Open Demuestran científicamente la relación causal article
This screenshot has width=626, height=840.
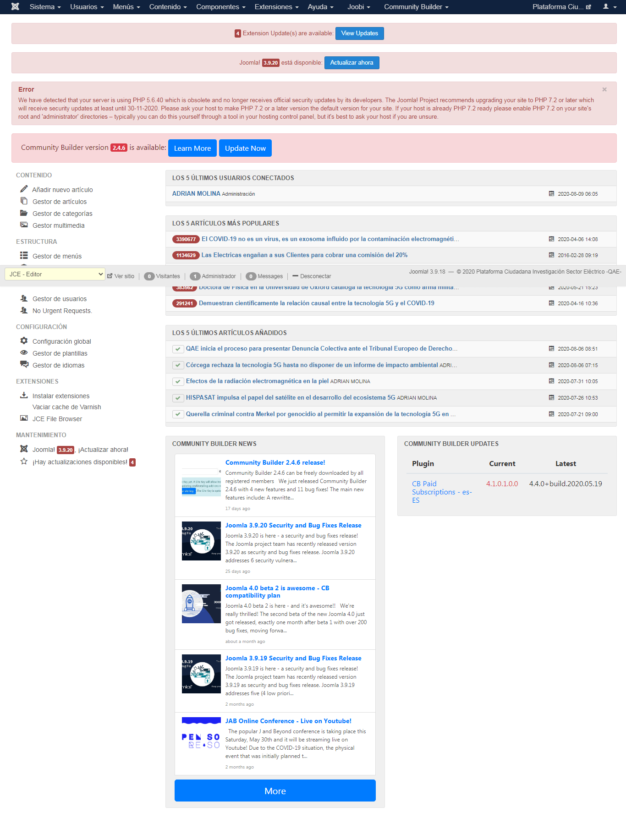tap(317, 303)
